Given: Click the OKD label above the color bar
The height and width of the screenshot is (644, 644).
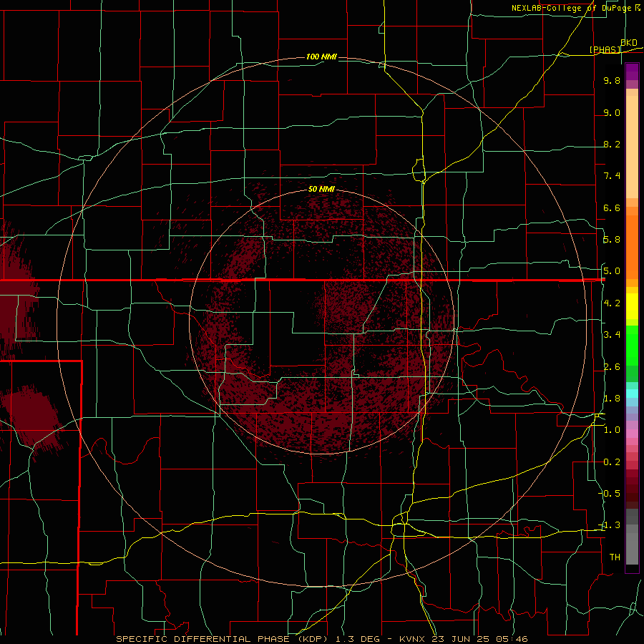Looking at the screenshot, I should click(x=629, y=43).
